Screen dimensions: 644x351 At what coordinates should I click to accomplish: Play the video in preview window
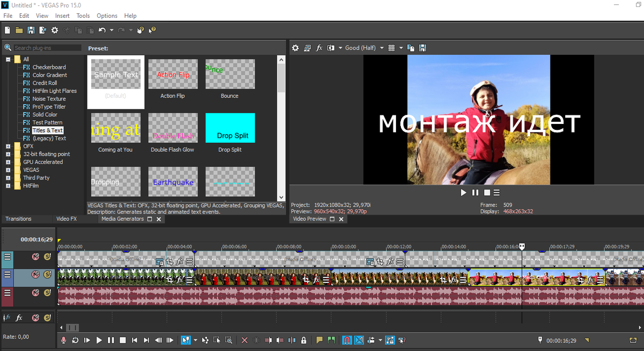(464, 192)
